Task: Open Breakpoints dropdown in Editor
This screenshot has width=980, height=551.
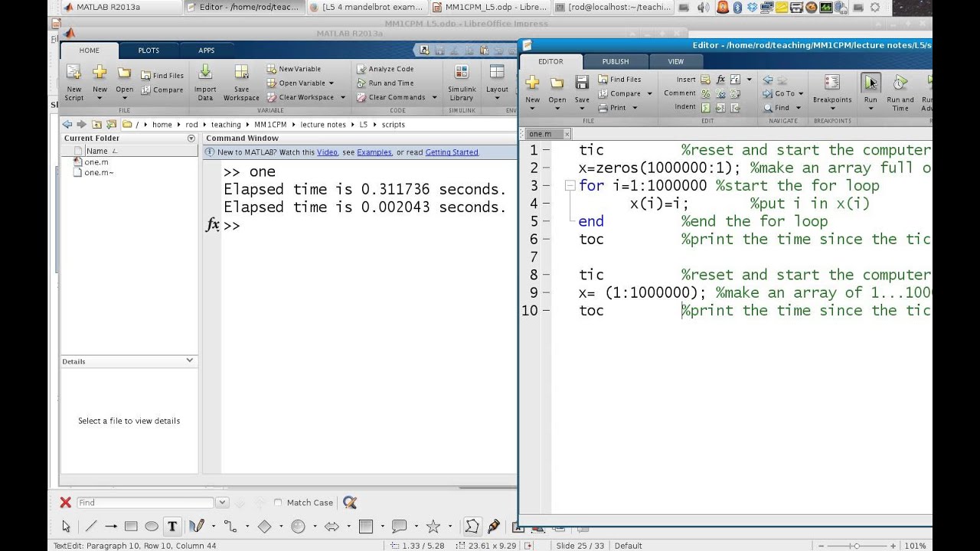Action: 832,109
